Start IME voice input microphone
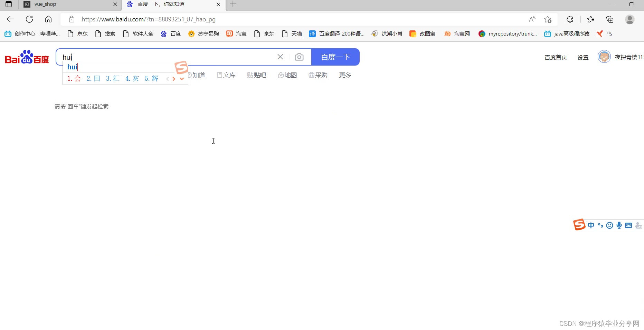644x330 pixels. 619,225
